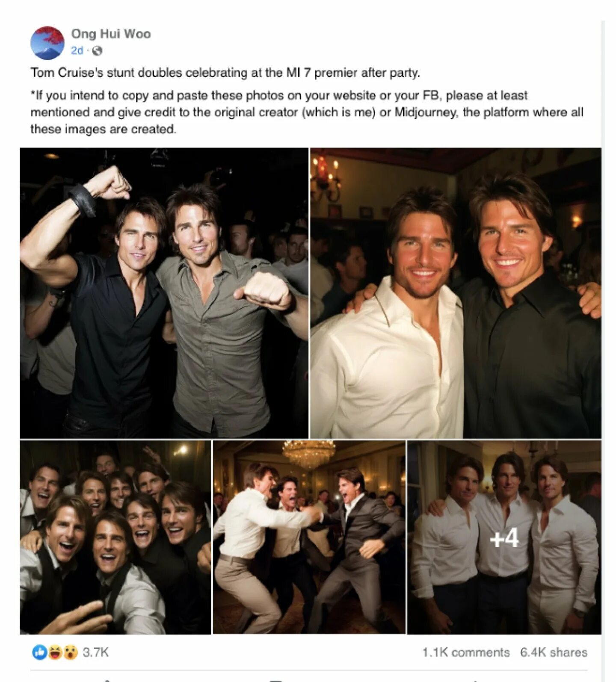Click the chandelier in the dancing photo
Screen dimensions: 616x682
pyautogui.click(x=308, y=455)
